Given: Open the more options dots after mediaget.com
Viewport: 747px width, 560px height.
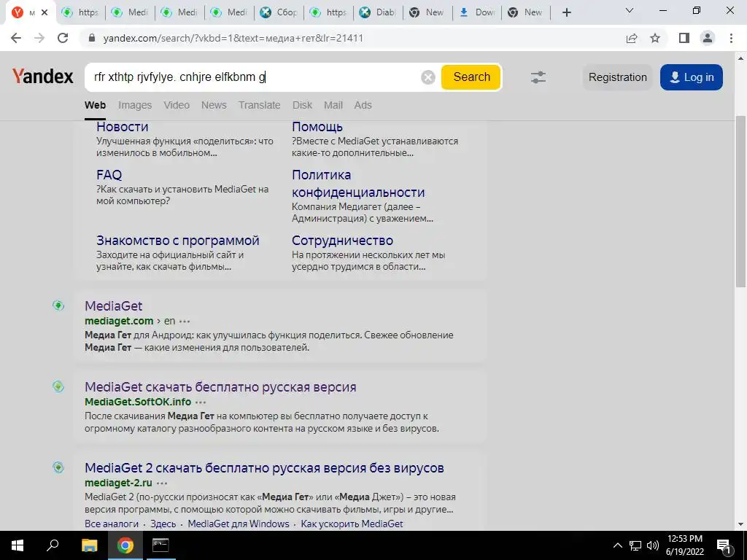Looking at the screenshot, I should click(185, 322).
